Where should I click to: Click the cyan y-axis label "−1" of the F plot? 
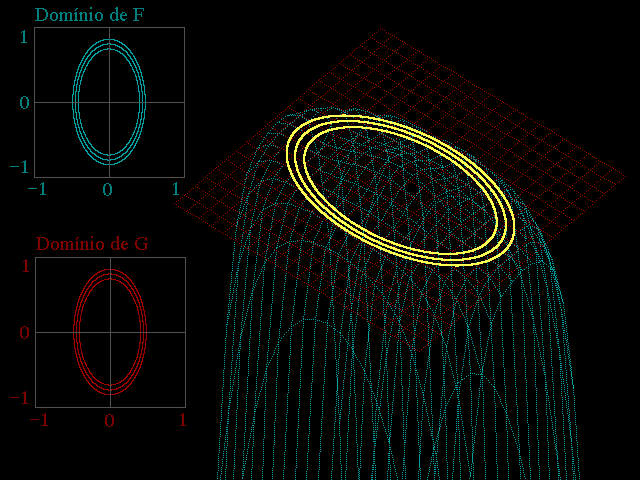19,167
